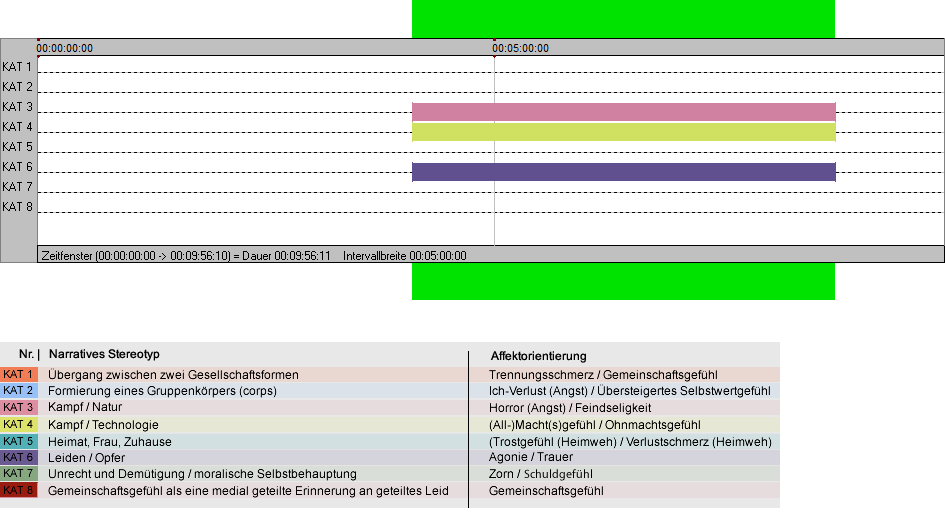This screenshot has height=530, width=945.
Task: Click the KAT 8 timeline row label
Action: (x=17, y=207)
